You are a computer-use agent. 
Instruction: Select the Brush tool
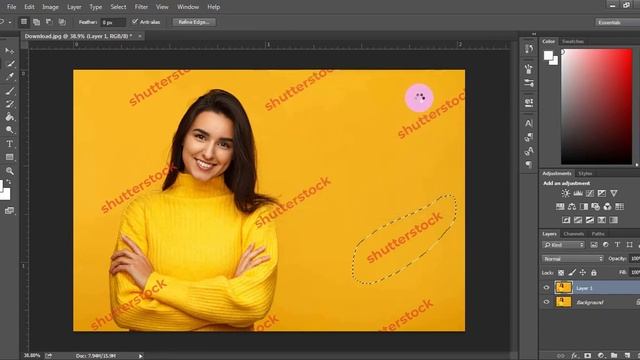pos(9,91)
